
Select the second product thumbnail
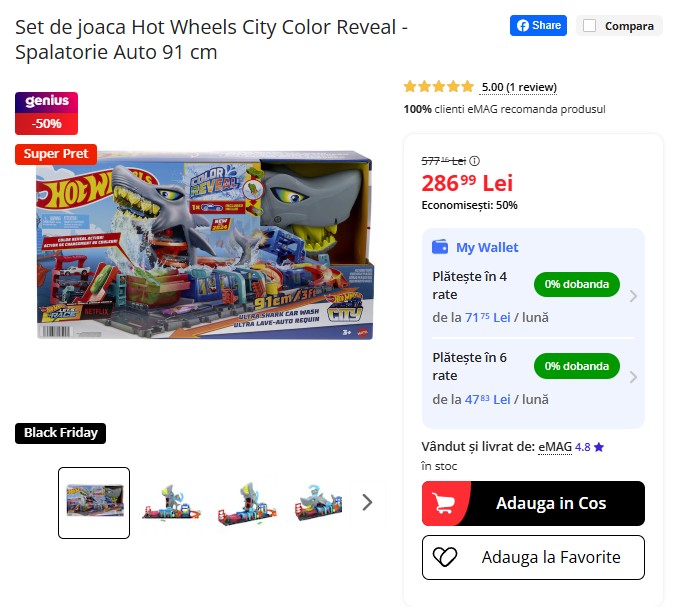pyautogui.click(x=171, y=503)
